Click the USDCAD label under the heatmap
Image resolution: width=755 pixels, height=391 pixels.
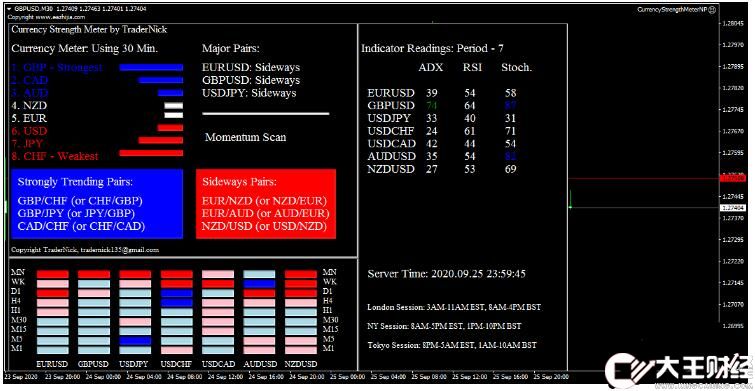[x=218, y=364]
